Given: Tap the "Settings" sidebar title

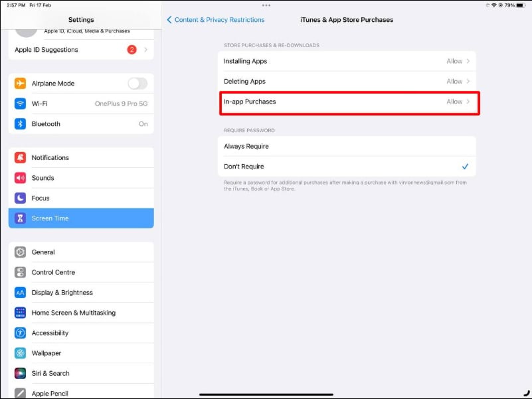Looking at the screenshot, I should pyautogui.click(x=81, y=20).
